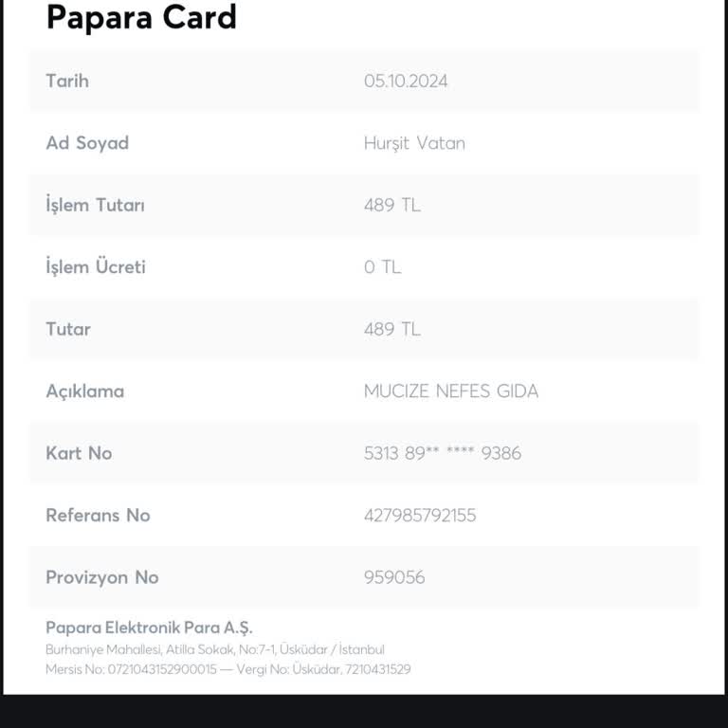728x728 pixels.
Task: Click Papara Elektronik Para A.Ş. company name
Action: tap(149, 628)
